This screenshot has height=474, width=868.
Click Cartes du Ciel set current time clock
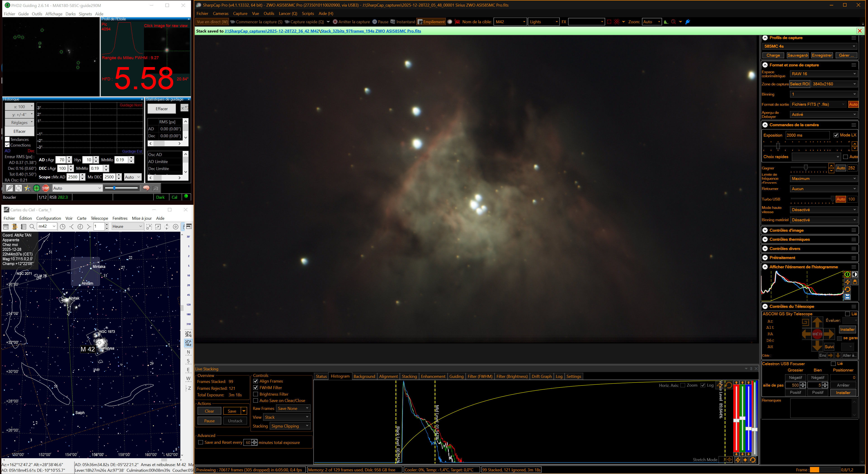tap(80, 226)
